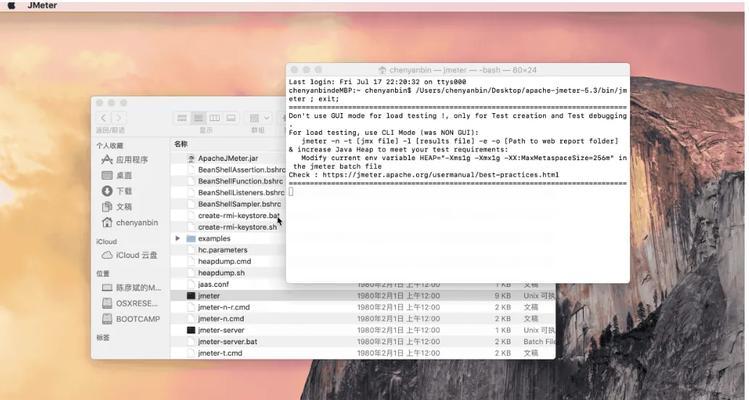Open the JMeter menu in menu bar
This screenshot has height=400, width=749.
42,5
